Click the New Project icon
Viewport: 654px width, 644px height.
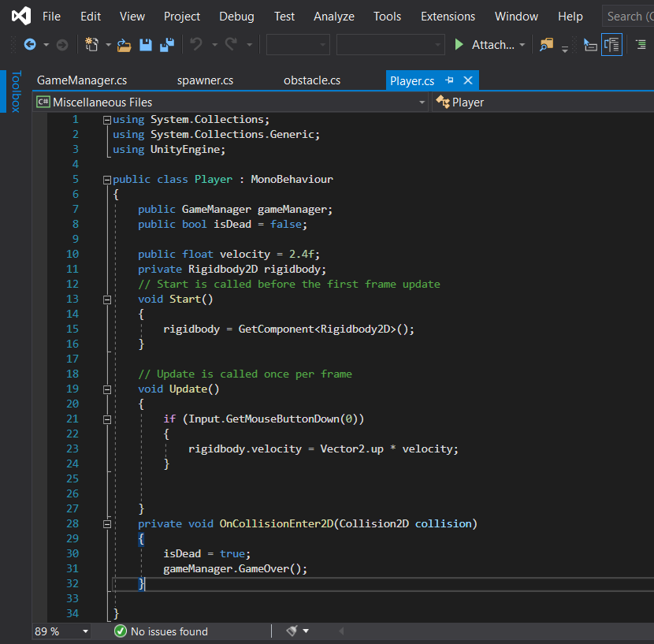pyautogui.click(x=92, y=45)
